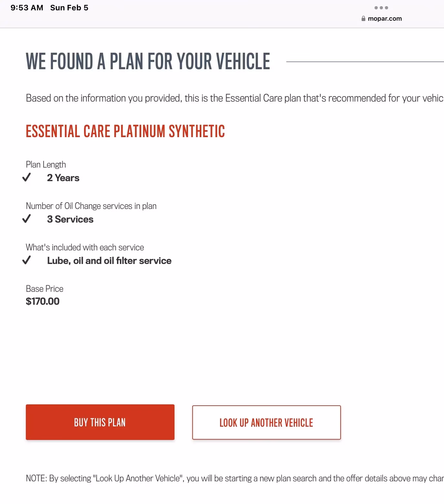This screenshot has height=504, width=444.
Task: Tap the checkmark beside 3 Services
Action: point(27,219)
